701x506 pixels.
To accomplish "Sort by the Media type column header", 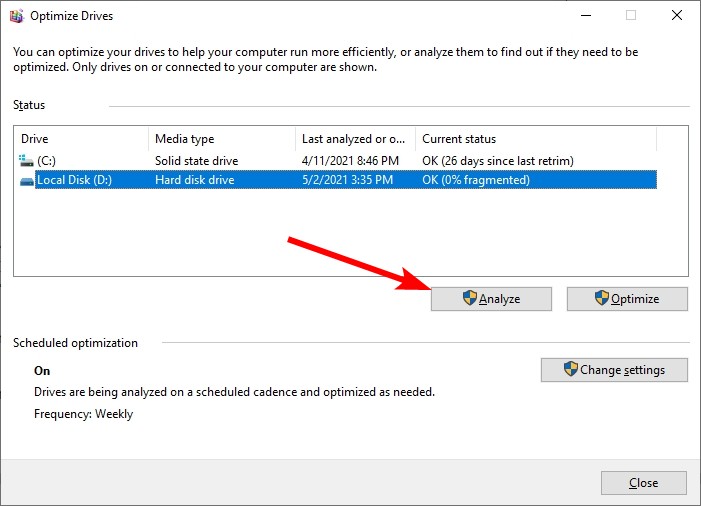I will click(222, 139).
